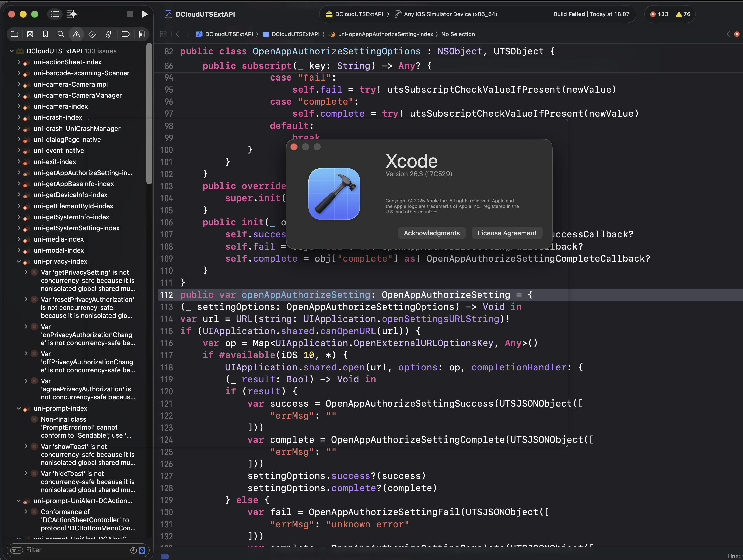Toggle the recent-build issues filter

pos(133,550)
